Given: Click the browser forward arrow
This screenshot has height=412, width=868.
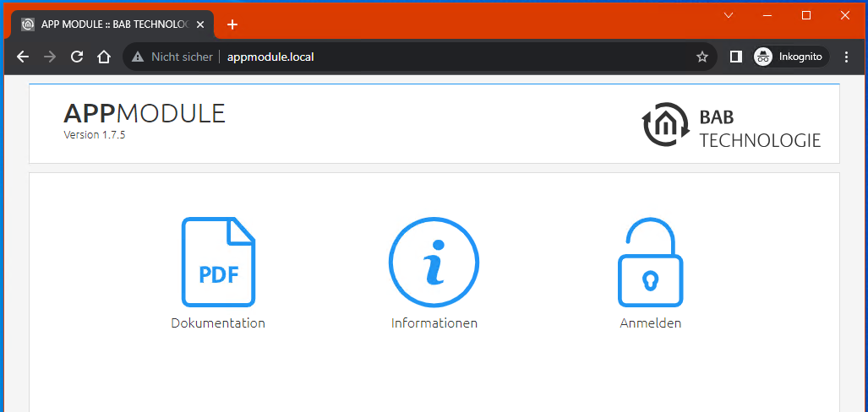Looking at the screenshot, I should pos(50,57).
